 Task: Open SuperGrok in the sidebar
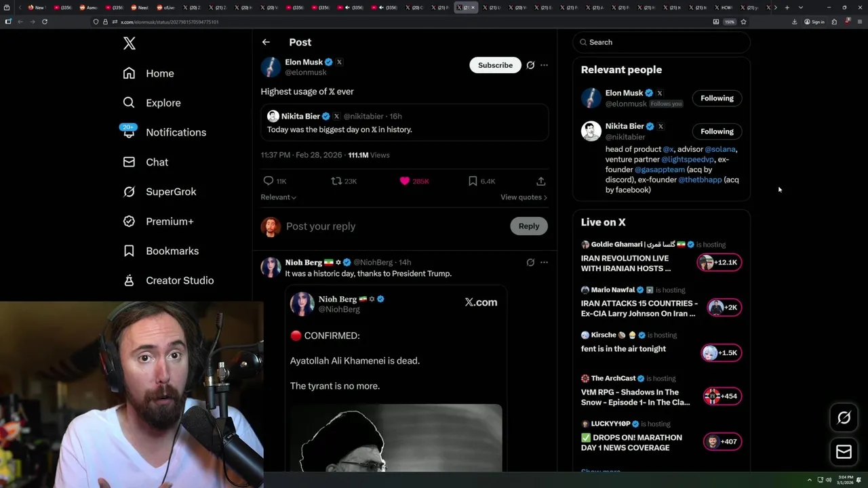159,192
